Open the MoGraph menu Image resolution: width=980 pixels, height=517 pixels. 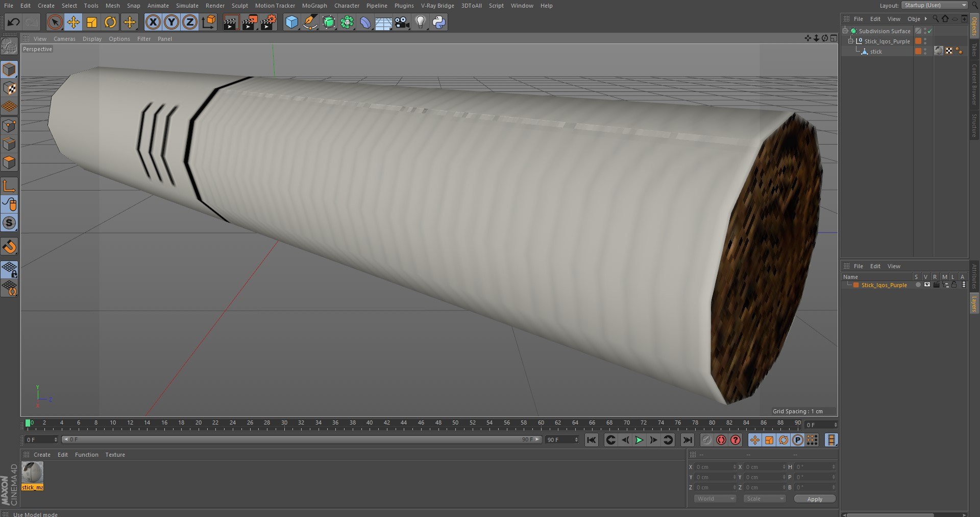click(x=314, y=6)
